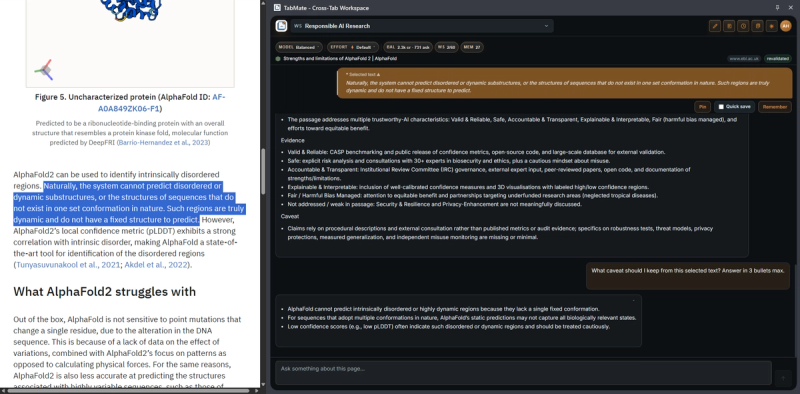The image size is (800, 394).
Task: Click the bullet starting 'Claims rely on procedural descriptions'
Action: click(500, 233)
